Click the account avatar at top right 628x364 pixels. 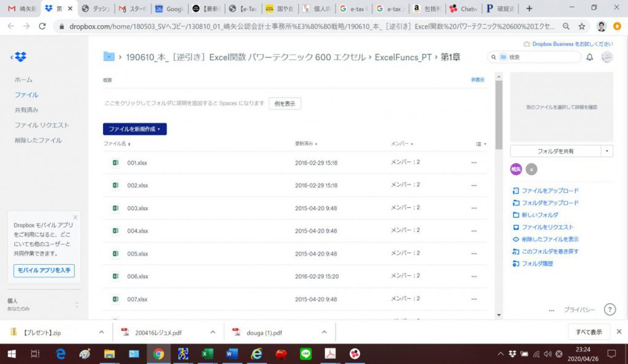(x=607, y=57)
